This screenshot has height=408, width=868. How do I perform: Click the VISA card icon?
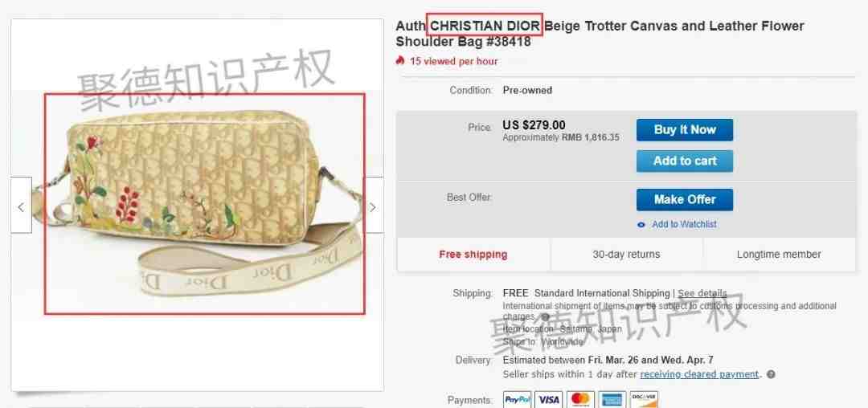click(x=549, y=399)
